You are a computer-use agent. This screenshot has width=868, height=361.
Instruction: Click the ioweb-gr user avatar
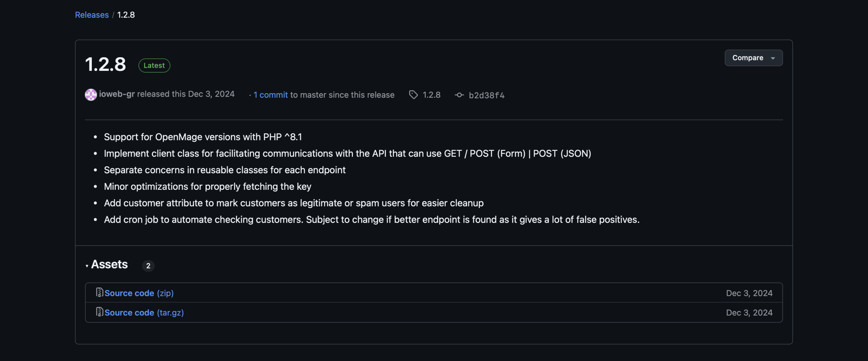coord(91,95)
